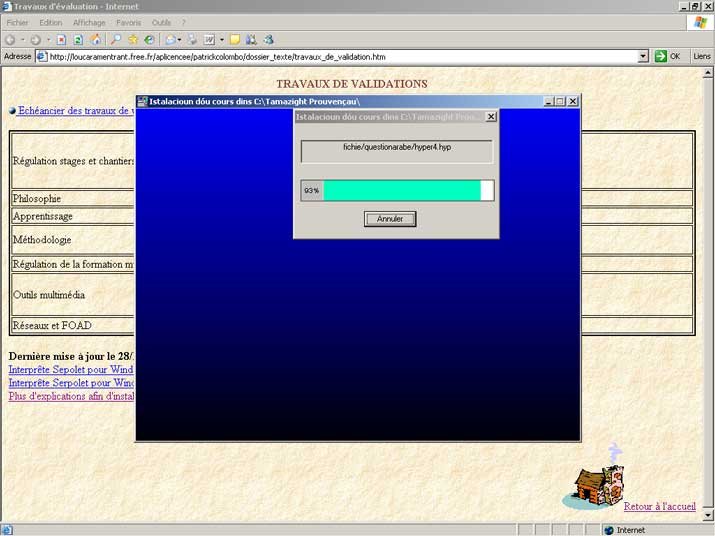This screenshot has width=715, height=536.
Task: Click the page scrollbar down arrow
Action: 708,515
